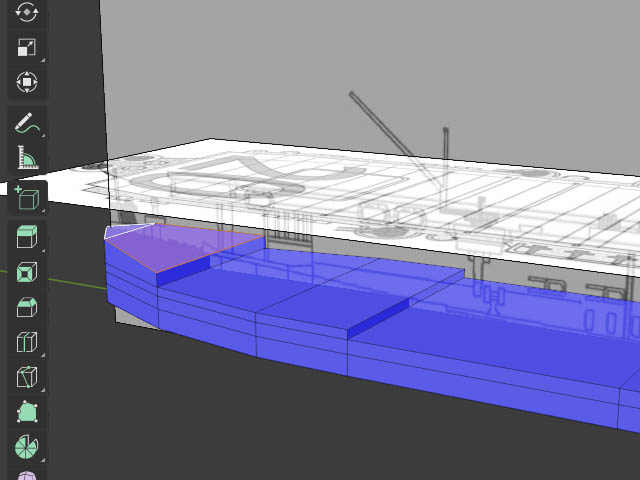Activate the Loop Cut tool
Screen dimensions: 640x480
[27, 342]
